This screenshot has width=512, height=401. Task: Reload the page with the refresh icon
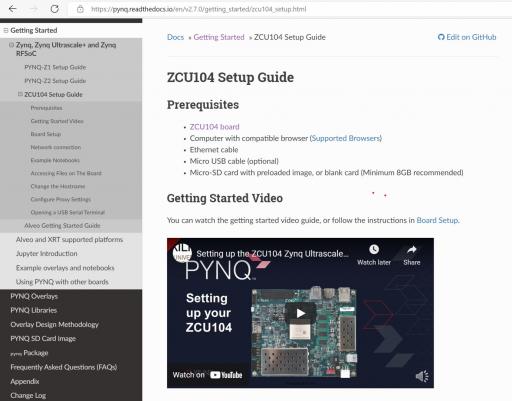(x=55, y=9)
